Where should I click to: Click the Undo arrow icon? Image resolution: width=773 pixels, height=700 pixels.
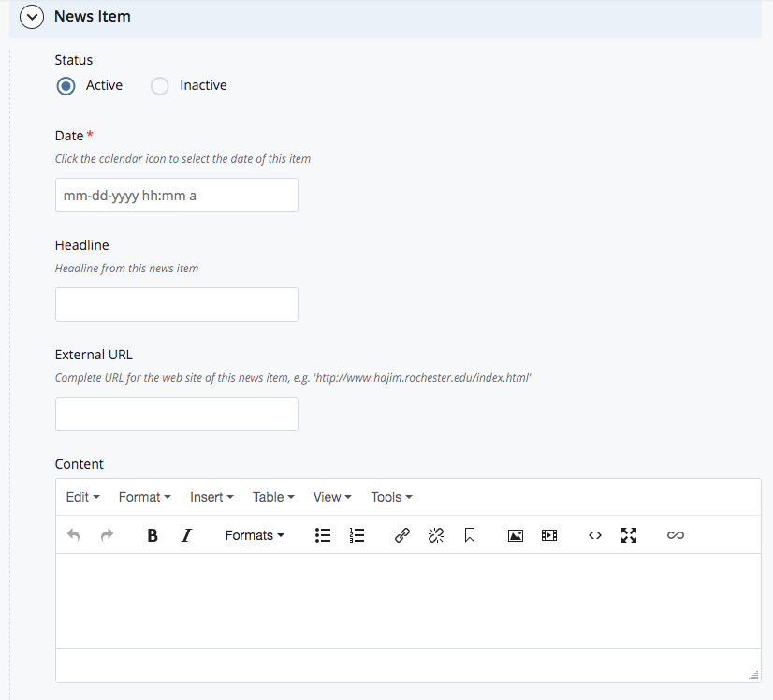73,535
